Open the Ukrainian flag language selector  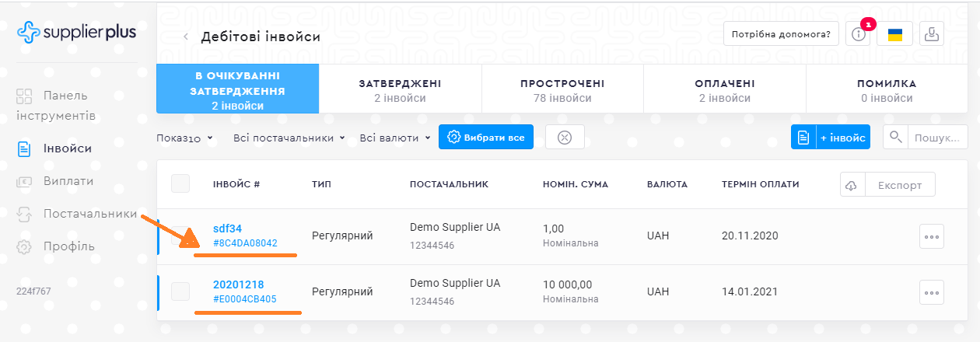click(894, 34)
